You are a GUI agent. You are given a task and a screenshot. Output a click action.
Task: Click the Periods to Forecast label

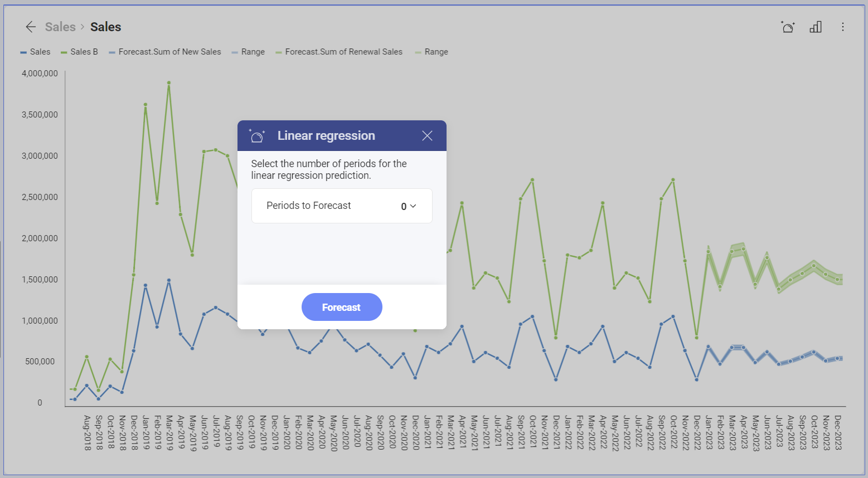click(309, 206)
